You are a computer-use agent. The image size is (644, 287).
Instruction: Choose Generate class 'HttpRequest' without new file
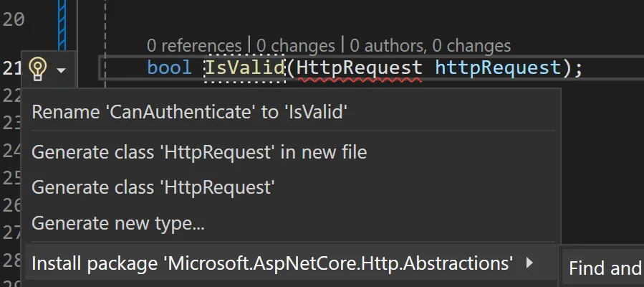153,187
